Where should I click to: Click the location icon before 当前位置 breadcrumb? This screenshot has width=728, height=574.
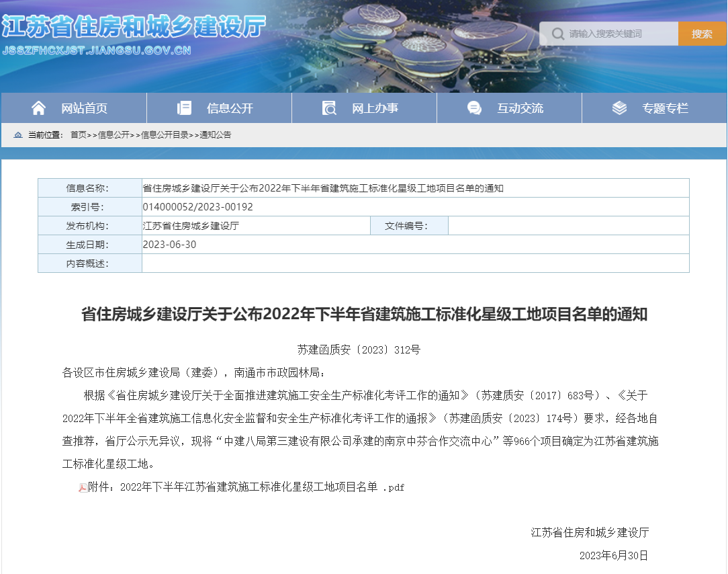click(17, 134)
